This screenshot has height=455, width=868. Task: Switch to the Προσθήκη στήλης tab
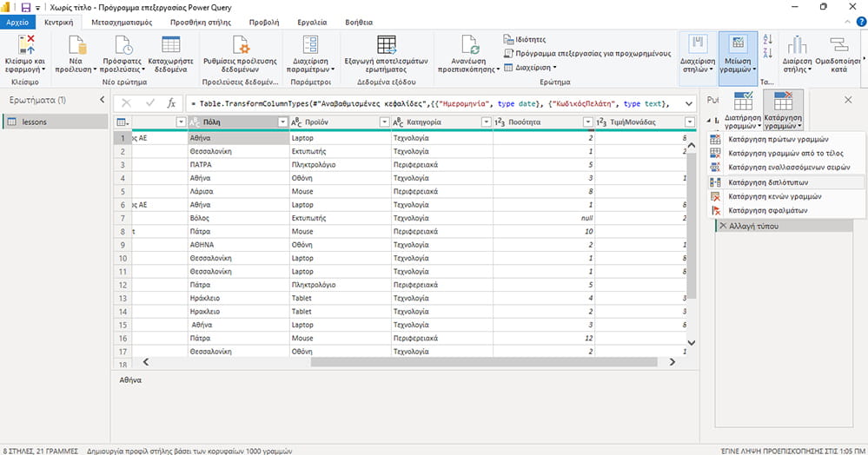(x=201, y=22)
